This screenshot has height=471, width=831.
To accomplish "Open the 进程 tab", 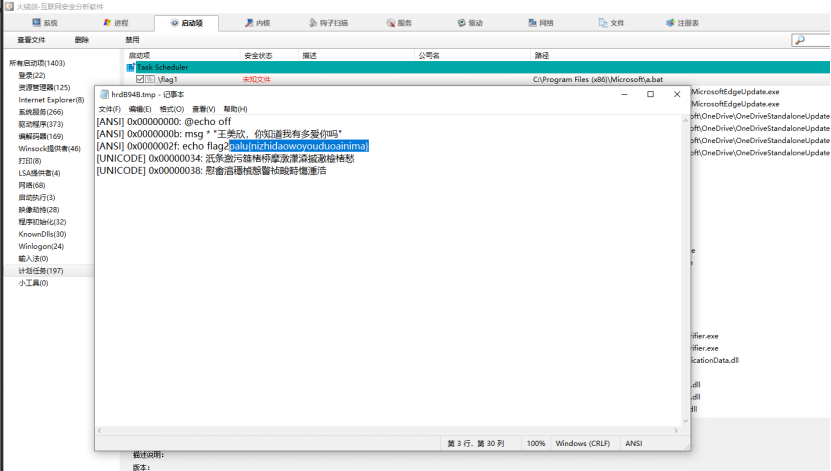I will tap(116, 23).
